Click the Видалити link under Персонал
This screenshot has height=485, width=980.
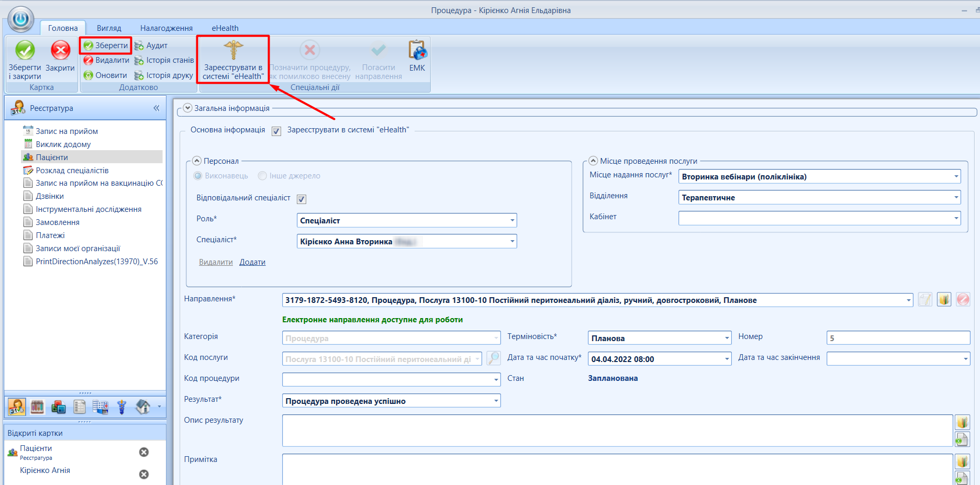pyautogui.click(x=216, y=262)
